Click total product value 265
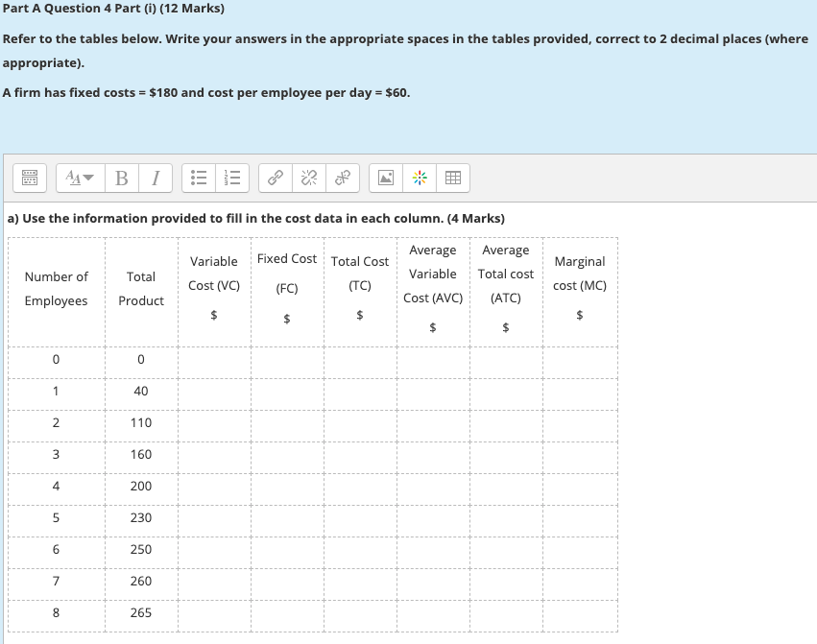Viewport: 817px width, 644px height. point(141,612)
